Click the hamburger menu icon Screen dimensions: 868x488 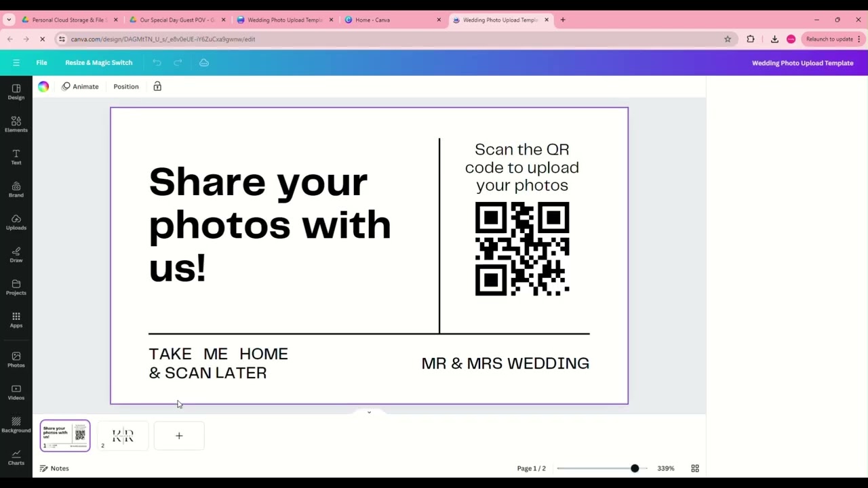pos(16,62)
